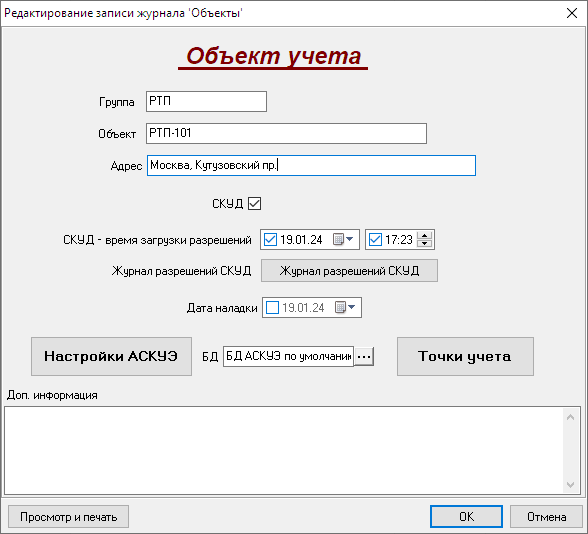This screenshot has width=588, height=534.
Task: Click the Журнал разрешений СКУД button
Action: point(349,271)
